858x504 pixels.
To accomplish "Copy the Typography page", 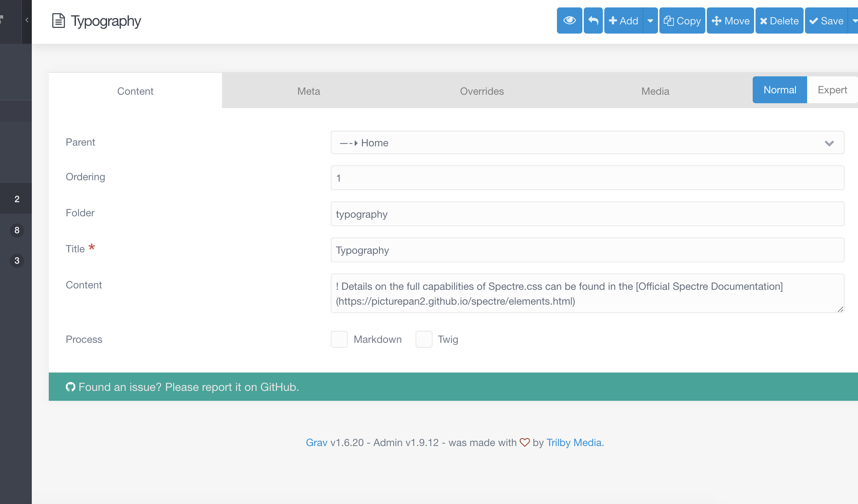I will point(682,20).
